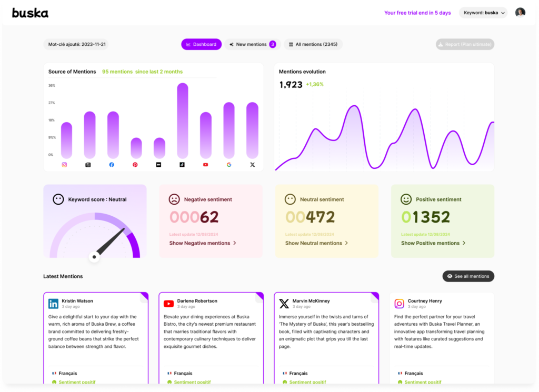Click the '95 mentions since last 2 months' text
Viewport: 539px width, 392px height.
coord(142,72)
